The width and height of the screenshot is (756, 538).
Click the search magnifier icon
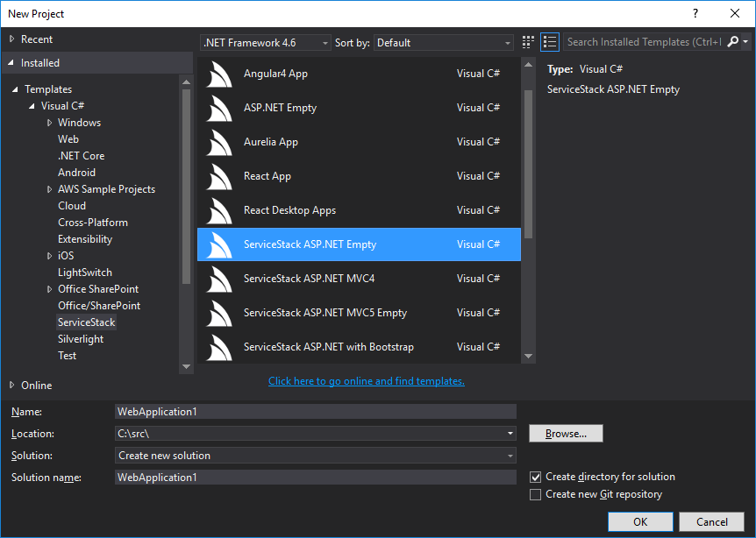[x=733, y=42]
